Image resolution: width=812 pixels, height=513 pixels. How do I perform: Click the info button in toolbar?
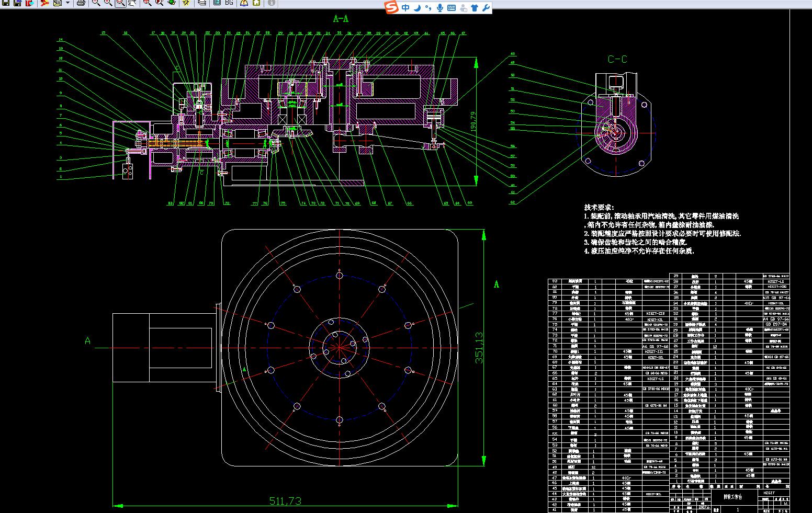tap(271, 3)
